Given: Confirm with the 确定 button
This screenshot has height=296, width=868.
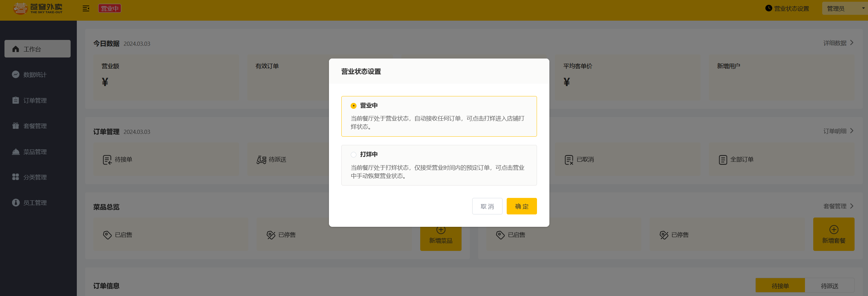Looking at the screenshot, I should 521,206.
